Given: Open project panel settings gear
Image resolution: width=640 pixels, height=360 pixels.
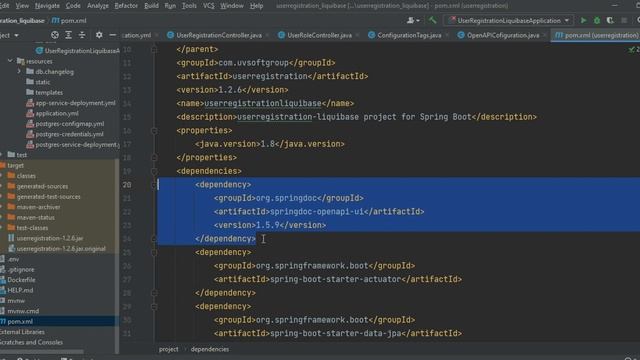Looking at the screenshot, I should click(99, 35).
